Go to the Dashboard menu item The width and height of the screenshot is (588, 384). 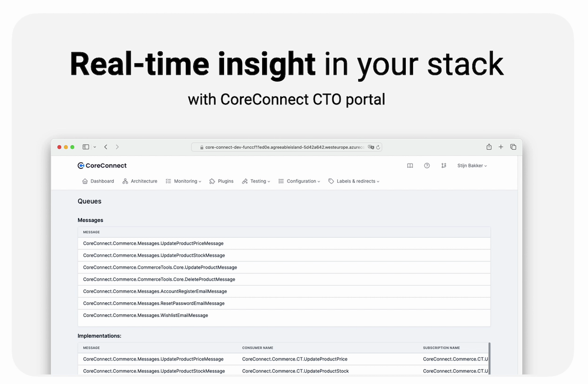click(x=98, y=181)
